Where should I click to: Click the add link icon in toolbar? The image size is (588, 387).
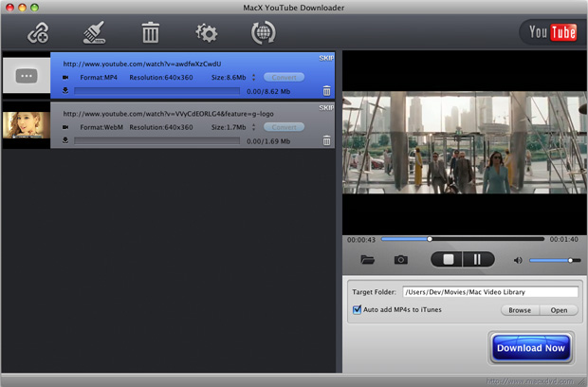(x=38, y=33)
